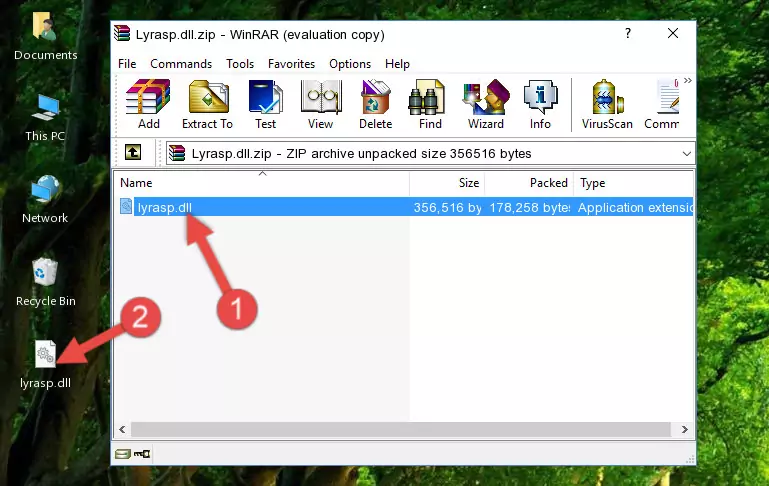Click the archive icon in the address bar
This screenshot has height=486, width=769.
pos(177,153)
